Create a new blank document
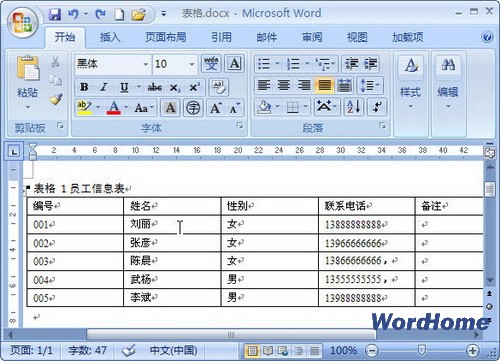The height and width of the screenshot is (361, 500). coord(119,14)
